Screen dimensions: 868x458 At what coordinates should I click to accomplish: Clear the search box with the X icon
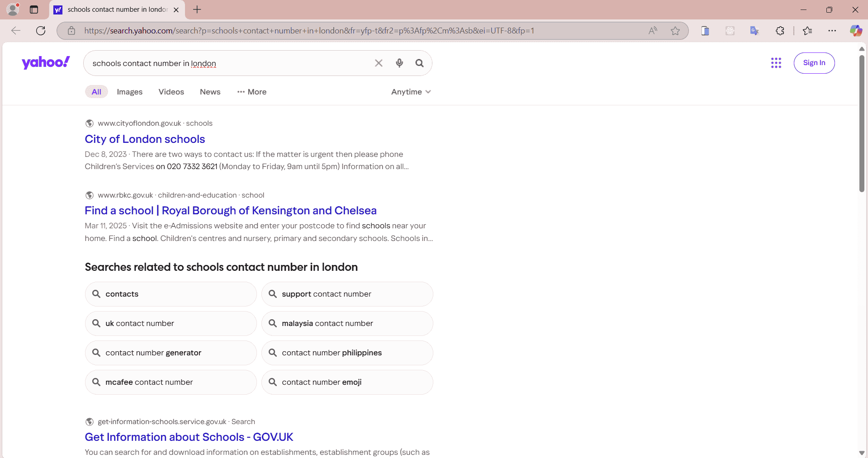point(379,63)
